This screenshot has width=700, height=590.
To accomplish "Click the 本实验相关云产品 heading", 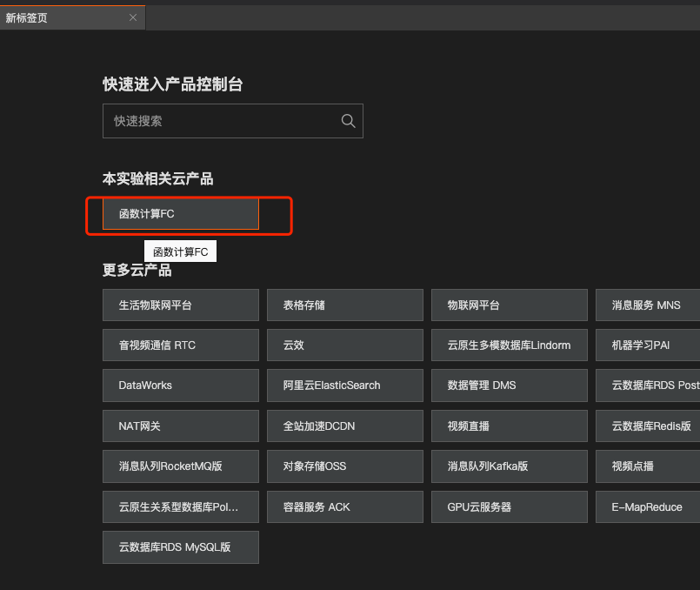I will click(x=157, y=178).
